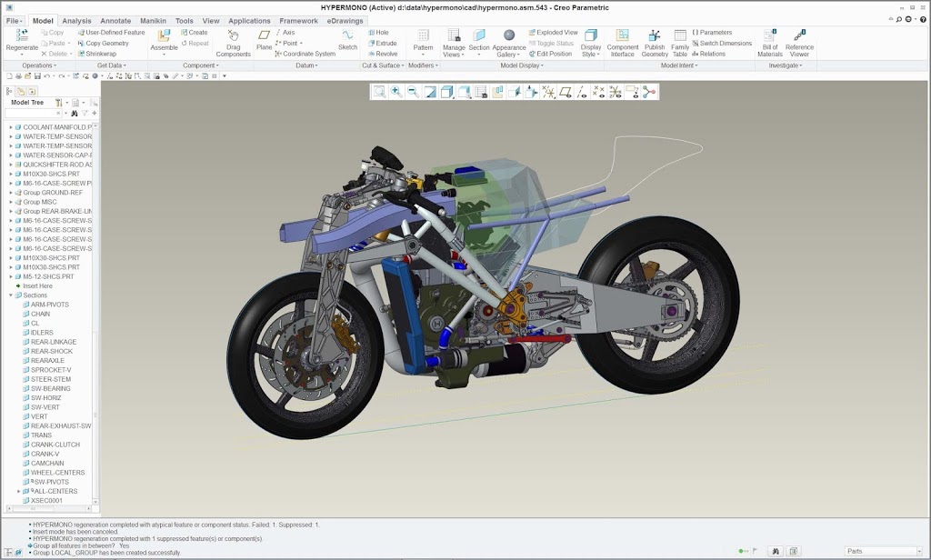Click the Publish Geometry icon
The height and width of the screenshot is (560, 931).
coord(655,36)
